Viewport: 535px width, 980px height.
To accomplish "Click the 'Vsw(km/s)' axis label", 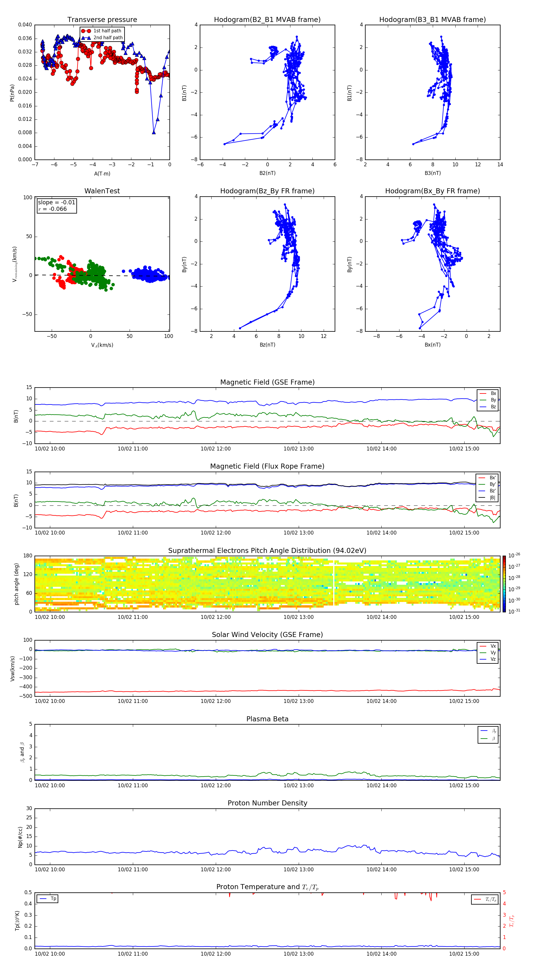I will point(12,668).
